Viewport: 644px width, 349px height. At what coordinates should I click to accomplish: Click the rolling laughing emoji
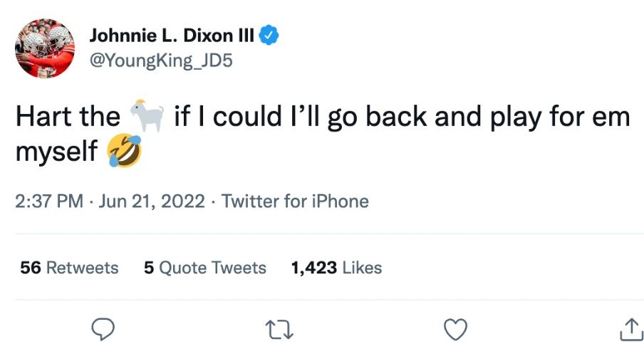click(x=123, y=151)
